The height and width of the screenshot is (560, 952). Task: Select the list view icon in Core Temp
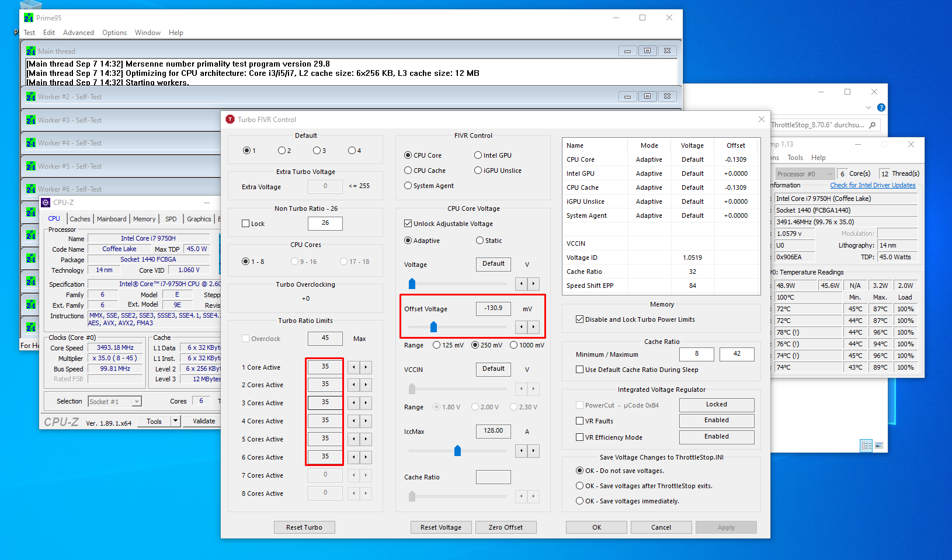click(x=866, y=446)
